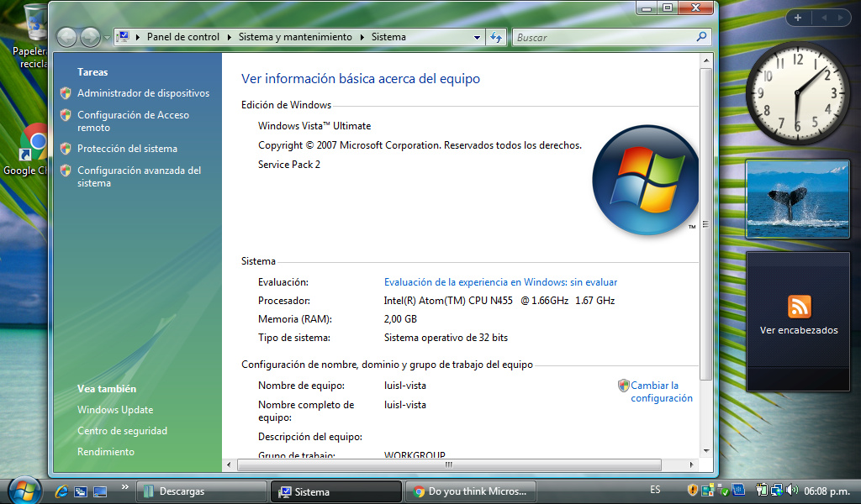Click the Service Pack 2 text
861x504 pixels.
(289, 164)
